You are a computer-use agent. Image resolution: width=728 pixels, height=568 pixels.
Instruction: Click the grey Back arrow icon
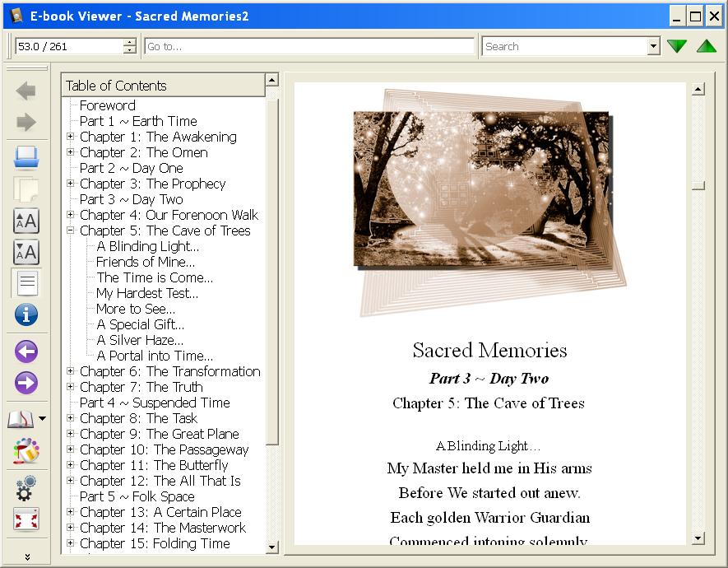point(26,91)
